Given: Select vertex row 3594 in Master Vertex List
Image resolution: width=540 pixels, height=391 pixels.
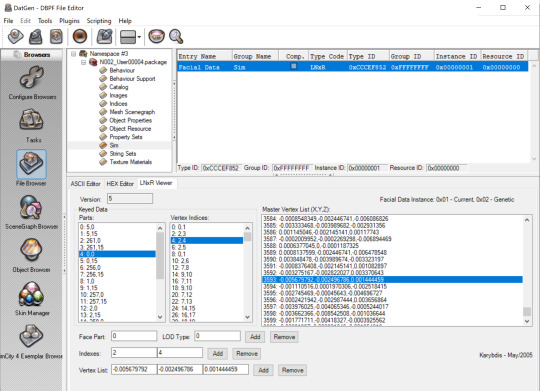Looking at the screenshot, I should coord(392,286).
